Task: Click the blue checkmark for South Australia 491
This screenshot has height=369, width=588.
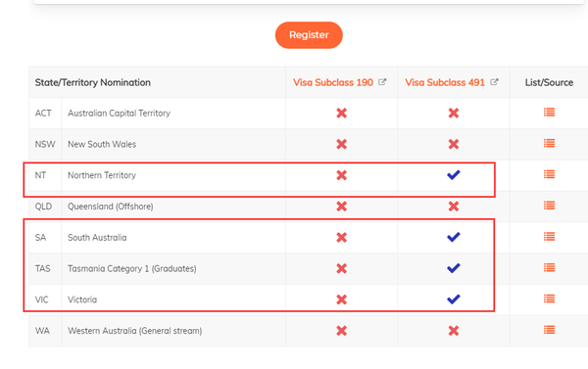Action: (454, 237)
